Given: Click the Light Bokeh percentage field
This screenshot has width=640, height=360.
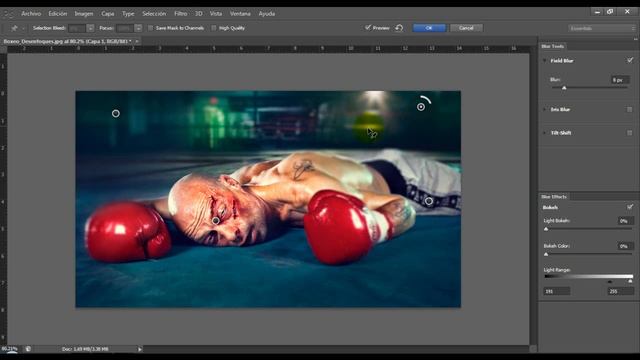Looking at the screenshot, I should point(625,221).
